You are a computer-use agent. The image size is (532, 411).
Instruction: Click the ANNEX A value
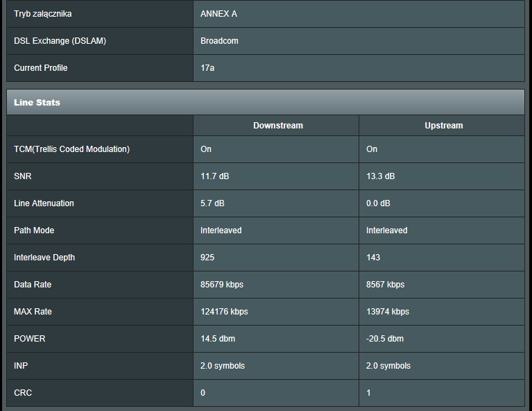[x=218, y=14]
